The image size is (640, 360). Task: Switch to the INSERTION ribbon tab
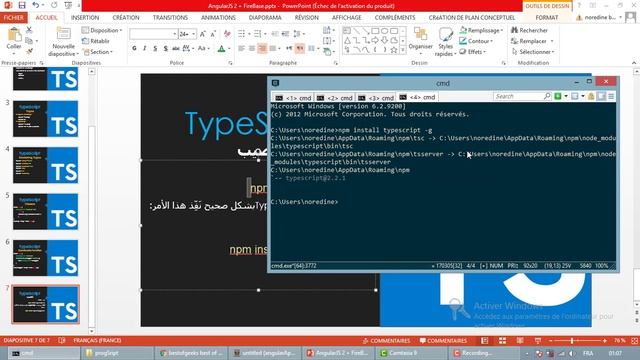[85, 18]
